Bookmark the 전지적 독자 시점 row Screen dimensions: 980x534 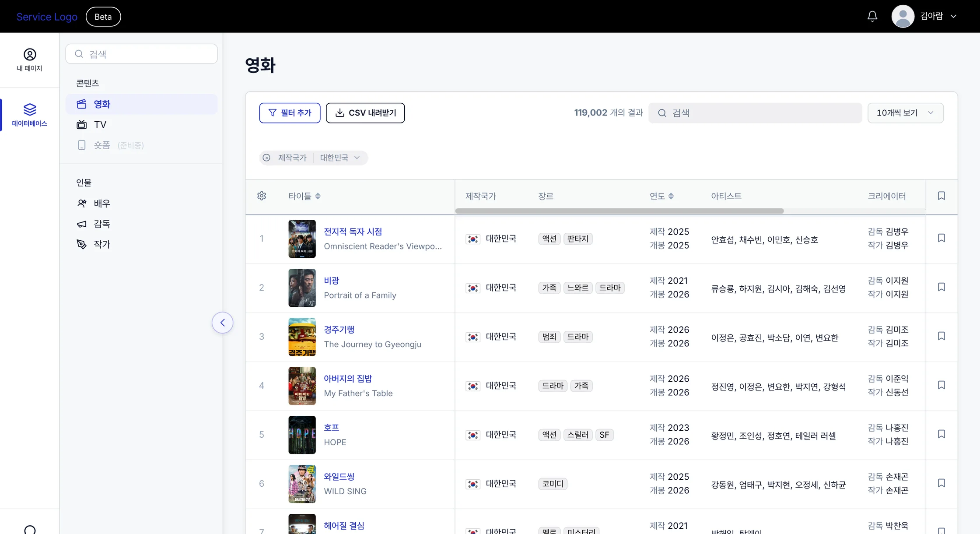click(941, 238)
